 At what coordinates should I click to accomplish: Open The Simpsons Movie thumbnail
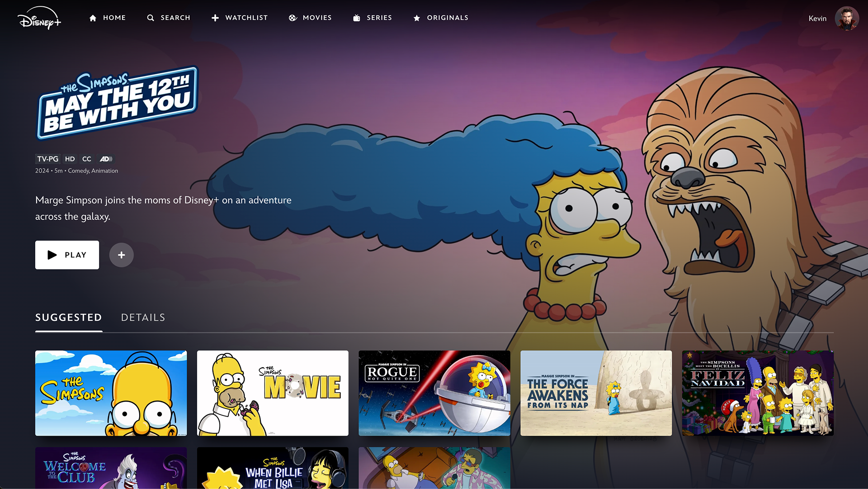[x=273, y=393]
